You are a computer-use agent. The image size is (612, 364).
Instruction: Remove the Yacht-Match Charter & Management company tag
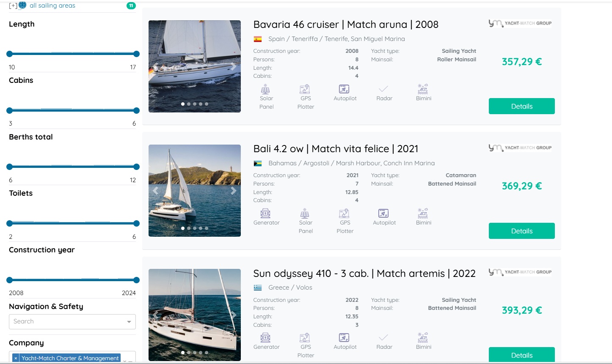(x=16, y=358)
